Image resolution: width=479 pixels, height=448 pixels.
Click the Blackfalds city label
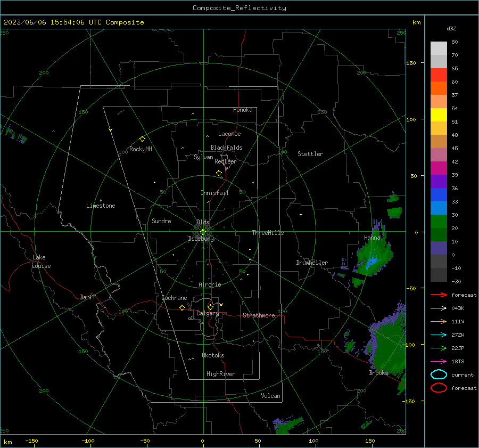[226, 148]
